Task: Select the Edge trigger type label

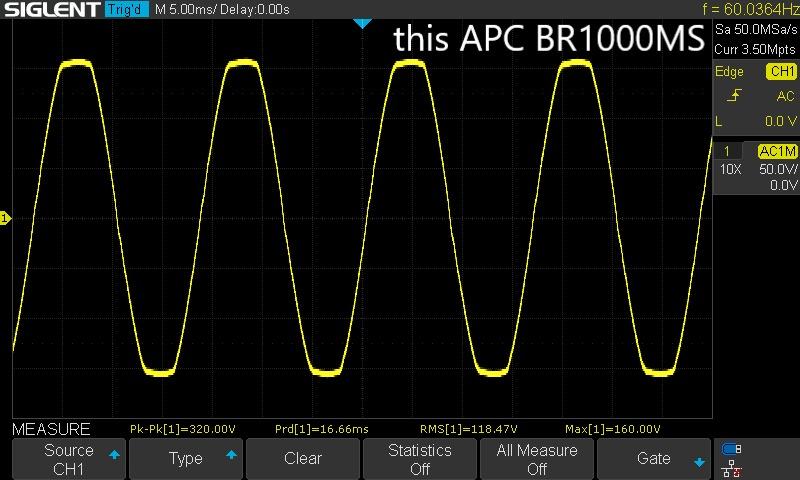Action: [729, 72]
